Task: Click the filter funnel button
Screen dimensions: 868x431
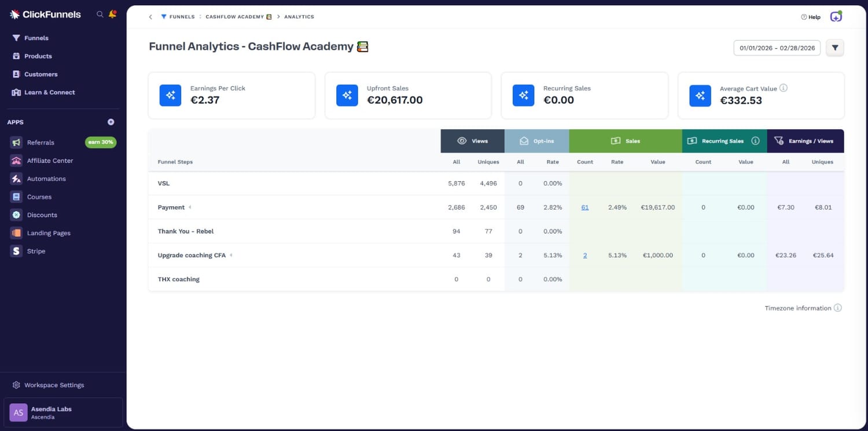Action: [x=835, y=48]
